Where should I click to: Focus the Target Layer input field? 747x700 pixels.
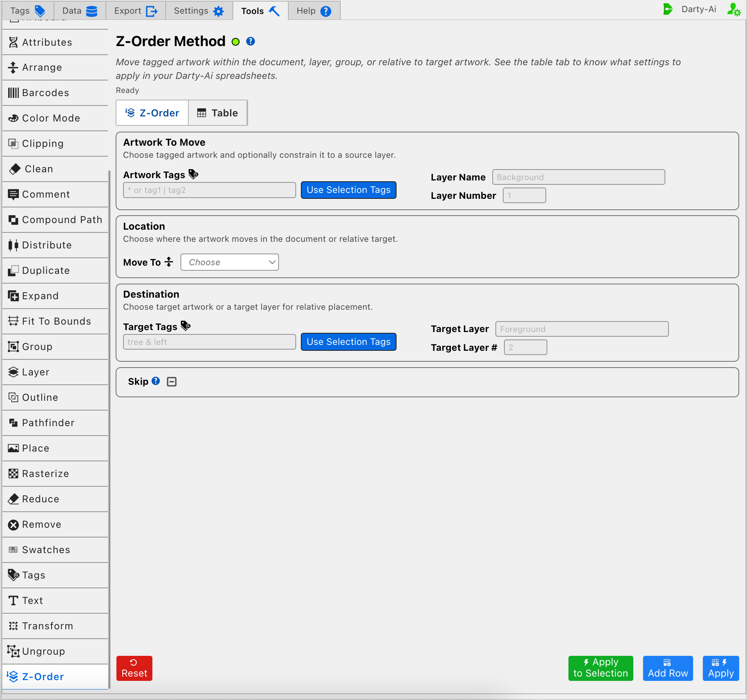tap(582, 329)
